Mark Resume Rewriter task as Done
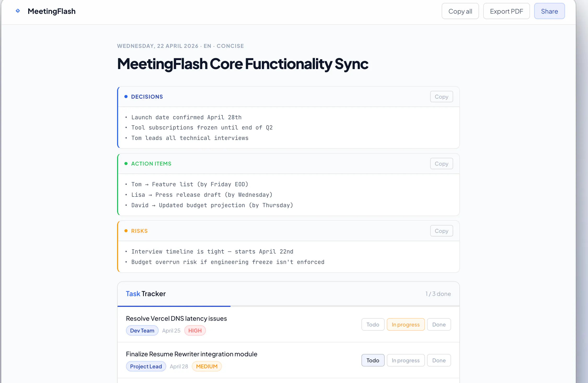 (439, 360)
